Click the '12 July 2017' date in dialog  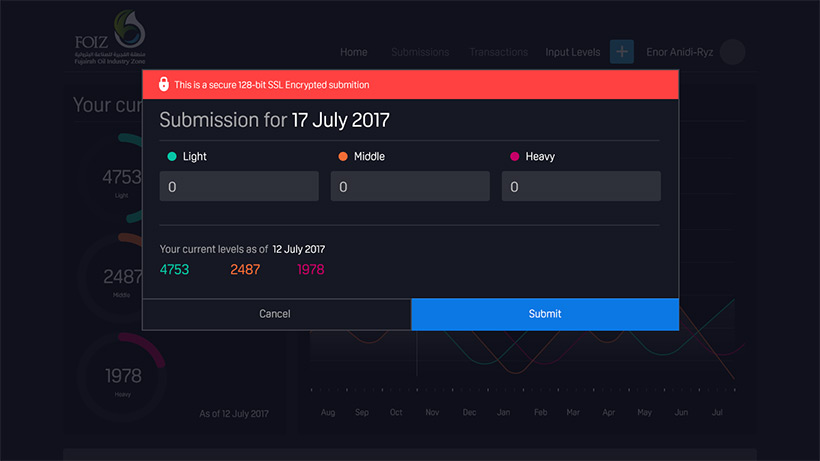[x=299, y=249]
